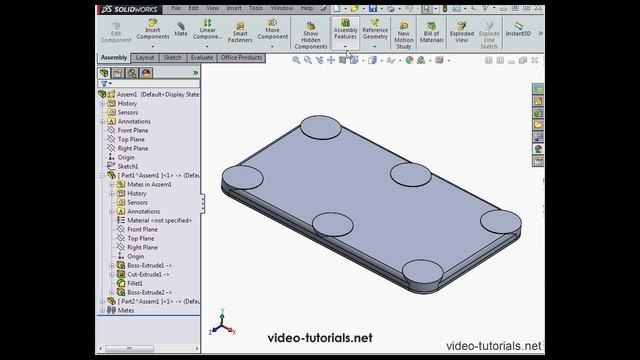Switch to the Layout tab

click(145, 58)
